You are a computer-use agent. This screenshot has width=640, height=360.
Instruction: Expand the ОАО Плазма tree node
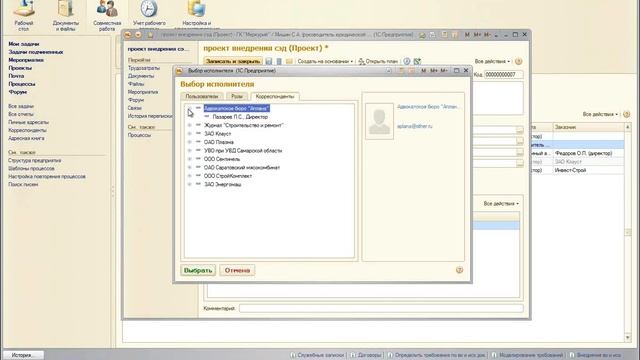point(189,142)
